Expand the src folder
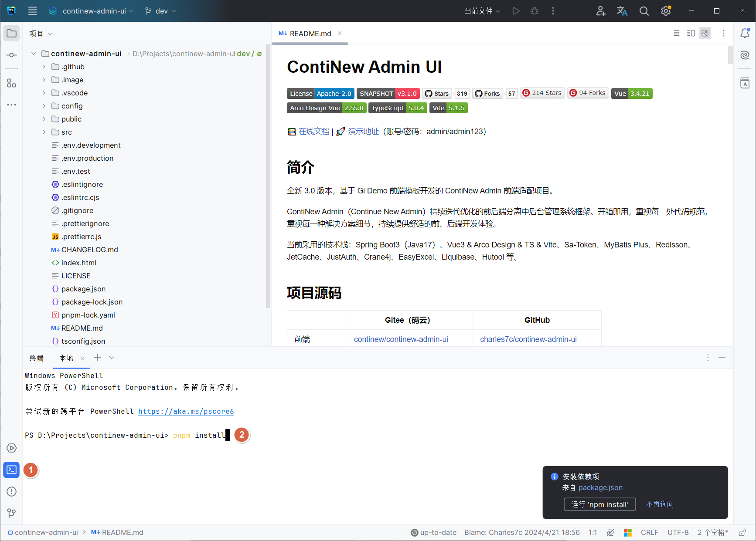756x541 pixels. pyautogui.click(x=44, y=132)
